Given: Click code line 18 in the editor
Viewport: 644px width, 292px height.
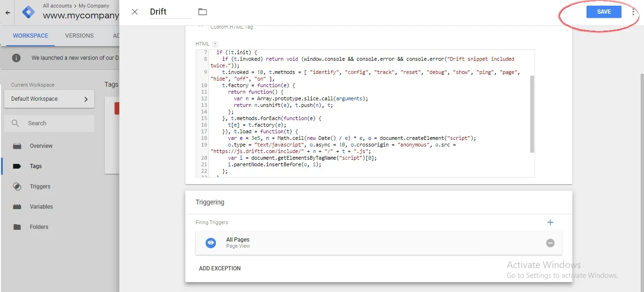Looking at the screenshot, I should point(352,138).
